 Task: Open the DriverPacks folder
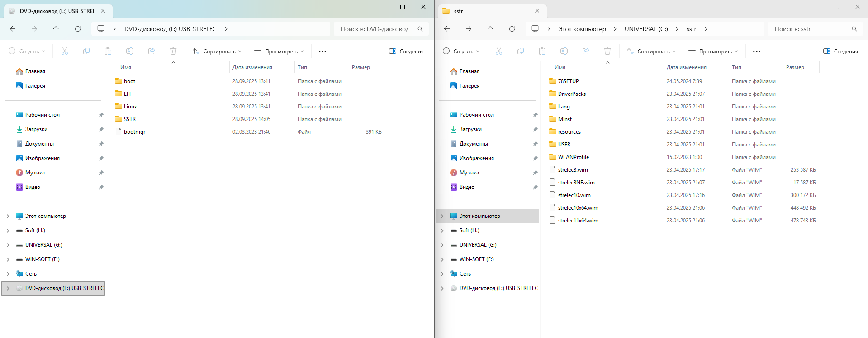point(572,94)
